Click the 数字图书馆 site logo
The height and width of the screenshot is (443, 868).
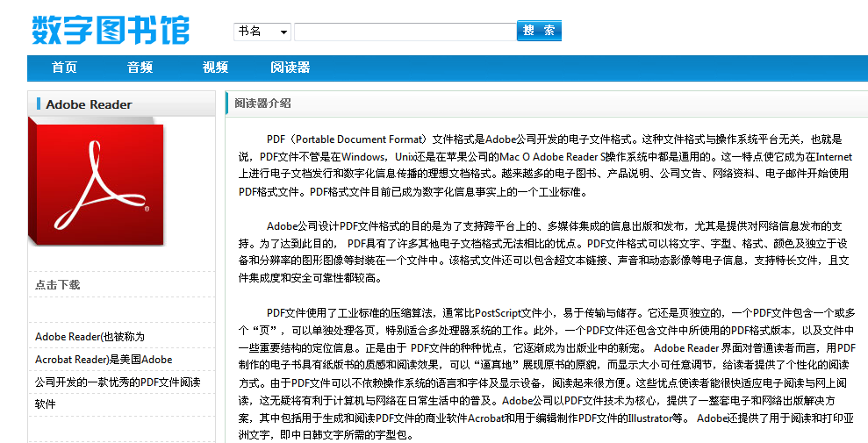111,30
